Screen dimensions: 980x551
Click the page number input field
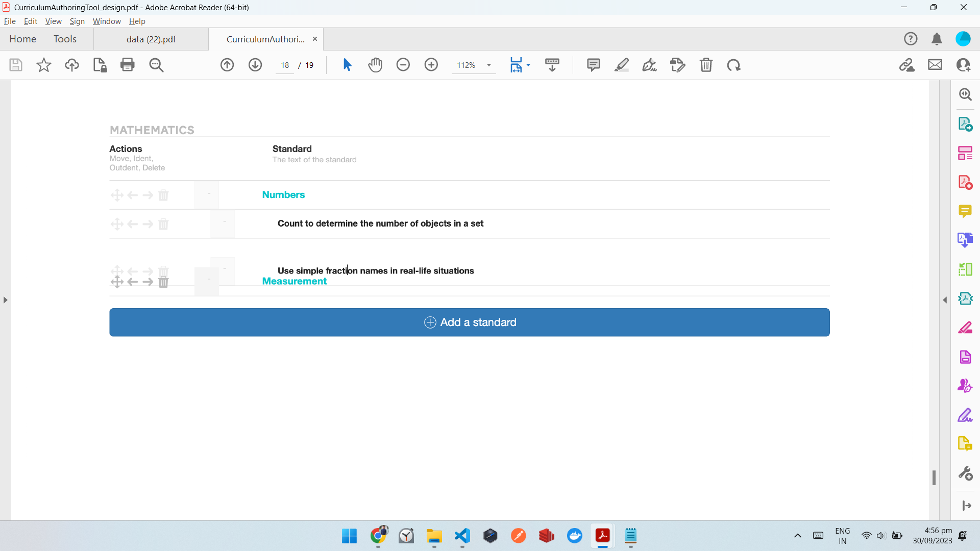pos(285,65)
